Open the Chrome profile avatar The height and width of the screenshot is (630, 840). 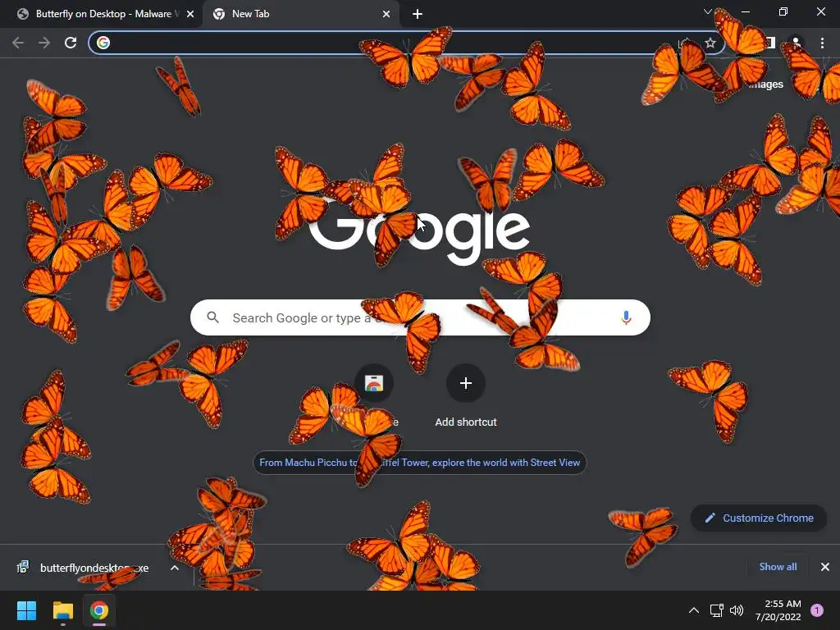point(796,43)
